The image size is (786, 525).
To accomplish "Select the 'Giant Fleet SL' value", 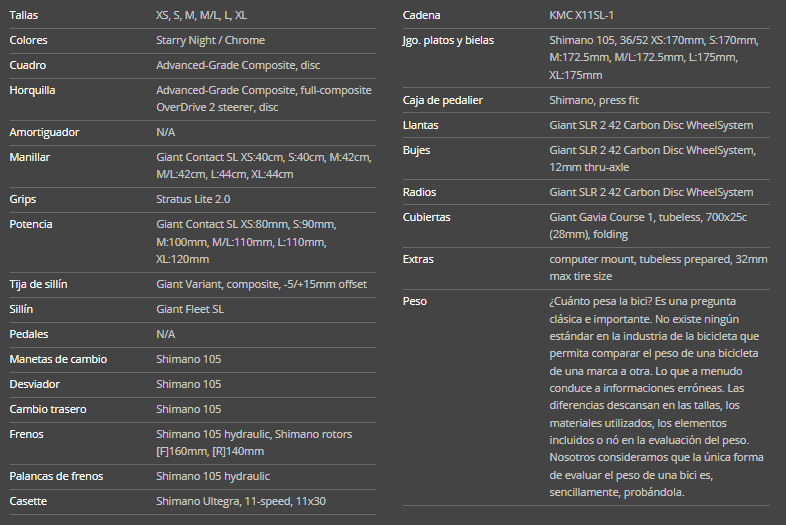I will [190, 309].
